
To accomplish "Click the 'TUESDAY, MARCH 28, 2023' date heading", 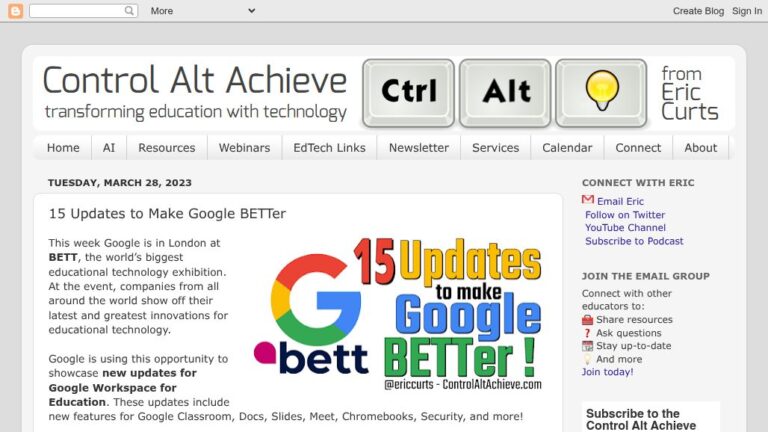I will point(120,183).
